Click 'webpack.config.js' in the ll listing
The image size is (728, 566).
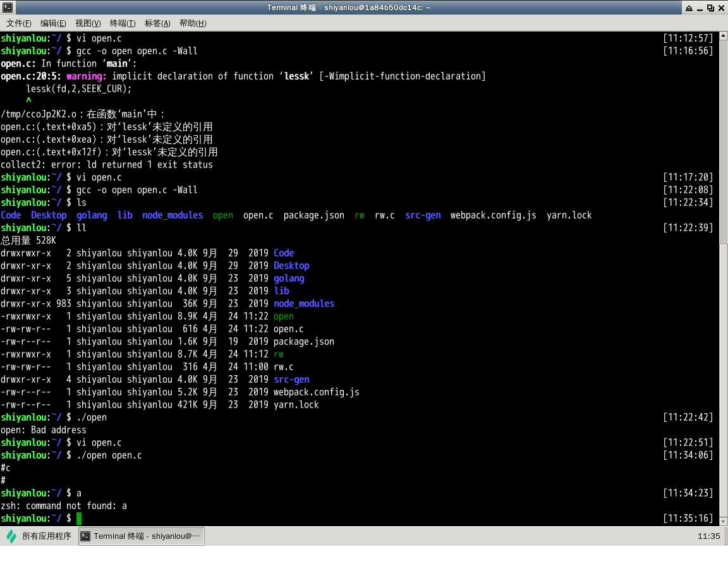[317, 392]
